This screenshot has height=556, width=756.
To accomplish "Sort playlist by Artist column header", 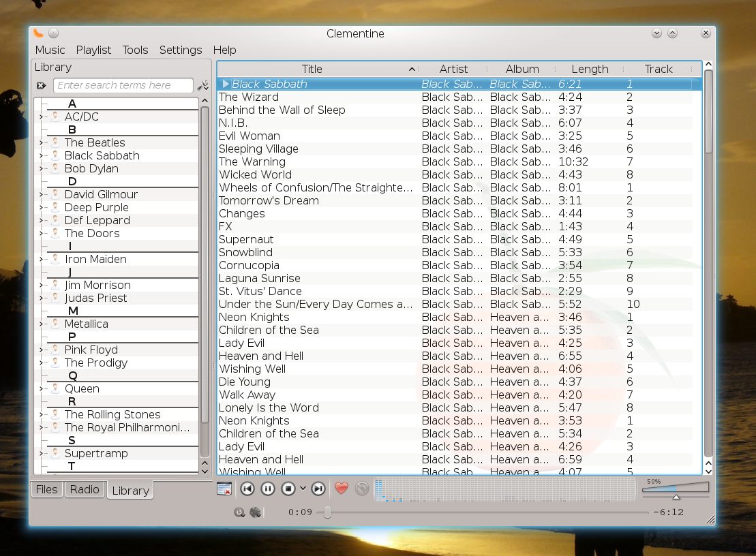I will pos(453,69).
